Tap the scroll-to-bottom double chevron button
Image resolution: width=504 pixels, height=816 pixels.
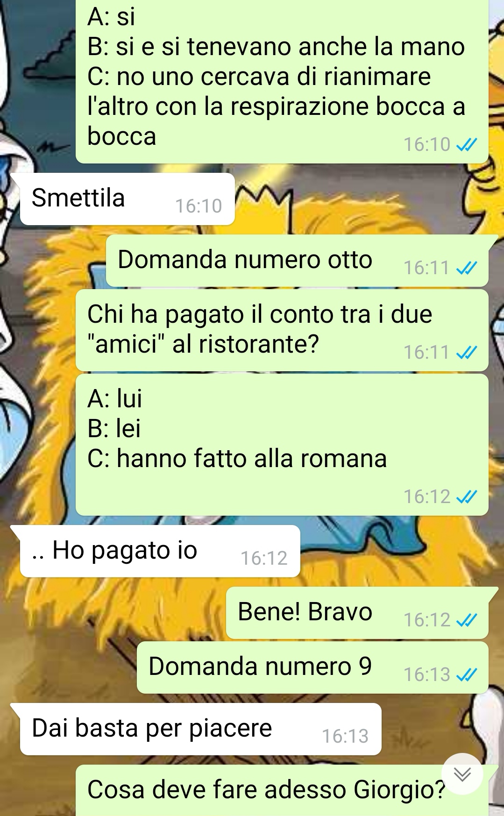click(x=462, y=774)
